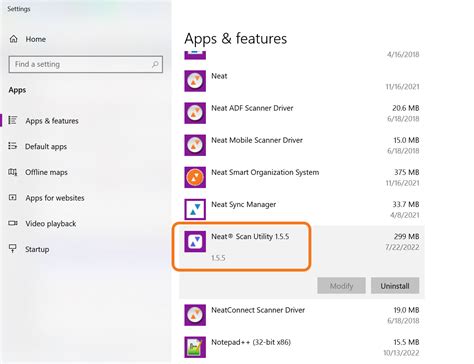Open Apps for websites section

tap(55, 198)
